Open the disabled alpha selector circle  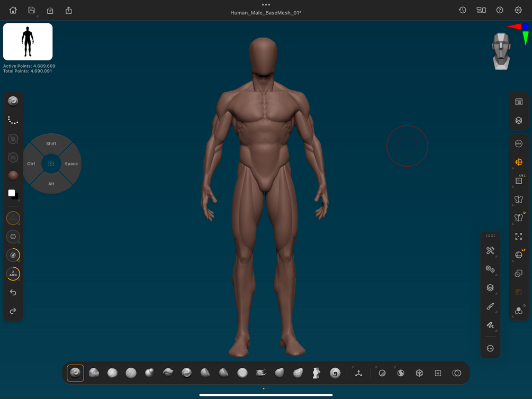13,139
